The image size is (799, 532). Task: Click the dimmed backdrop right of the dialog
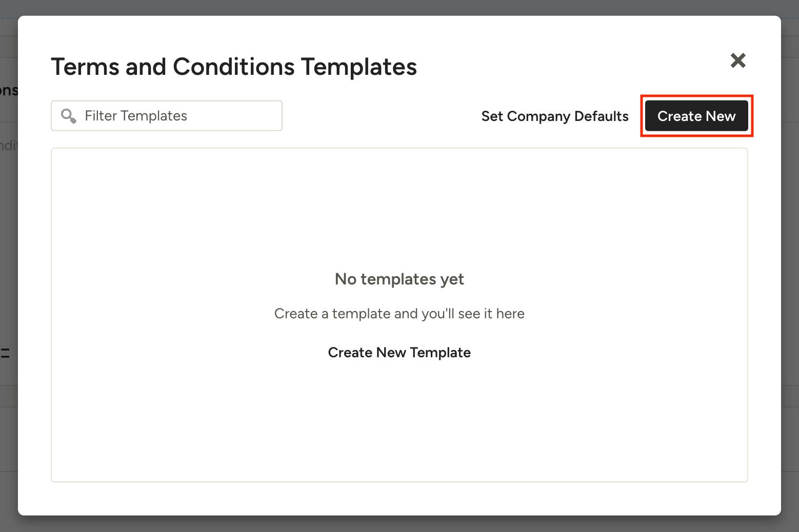(790, 256)
